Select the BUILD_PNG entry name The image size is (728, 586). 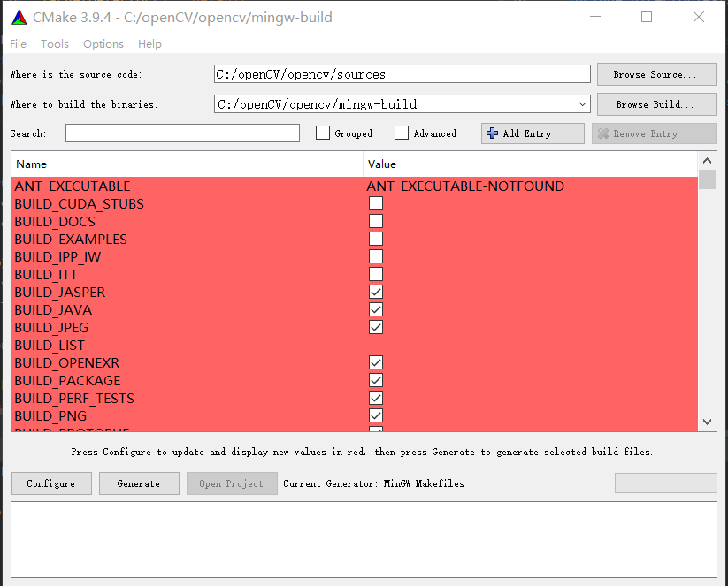50,415
